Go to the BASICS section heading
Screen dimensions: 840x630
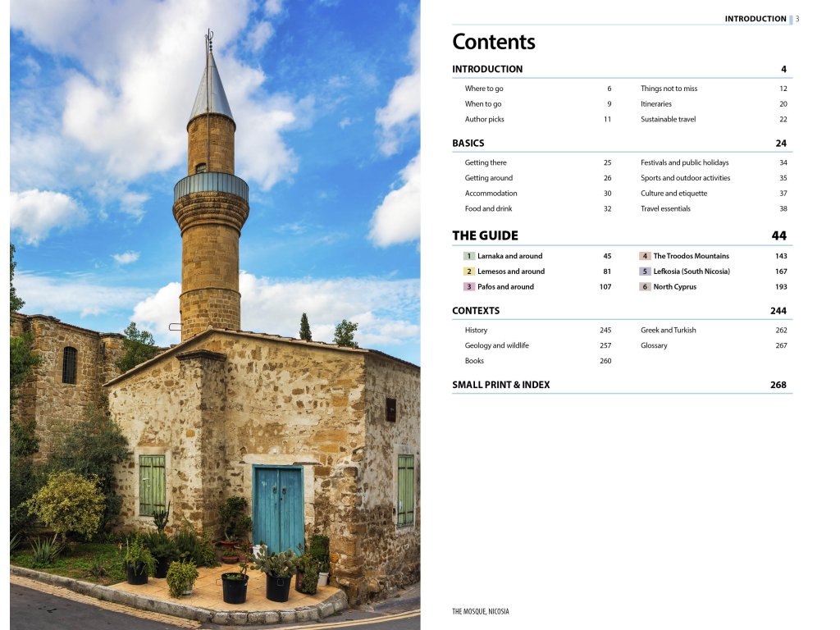468,143
